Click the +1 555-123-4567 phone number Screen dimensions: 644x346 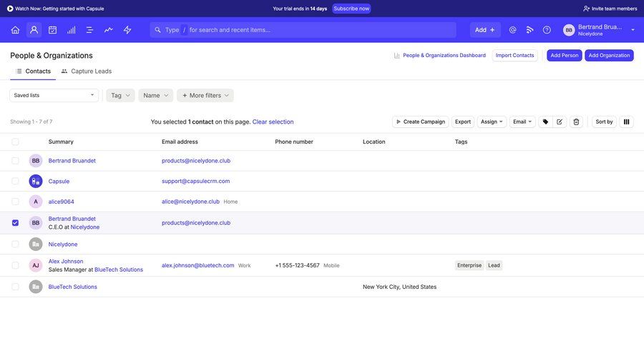point(298,265)
